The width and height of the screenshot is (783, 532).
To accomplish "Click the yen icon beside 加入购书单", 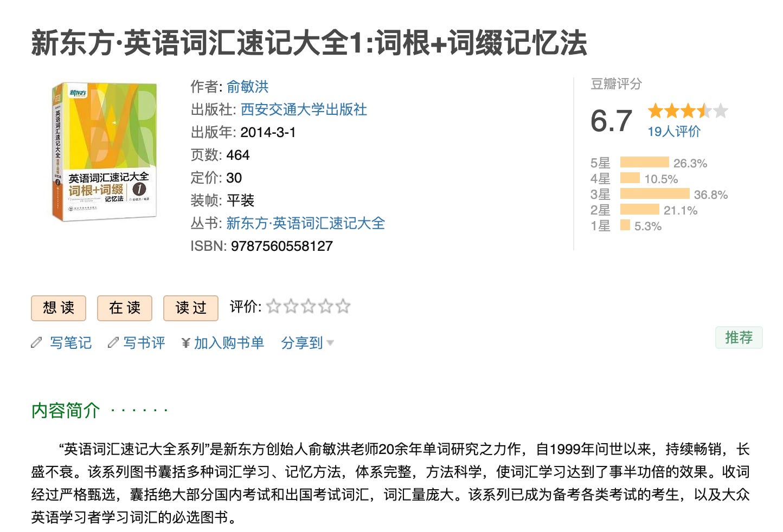I will (186, 343).
